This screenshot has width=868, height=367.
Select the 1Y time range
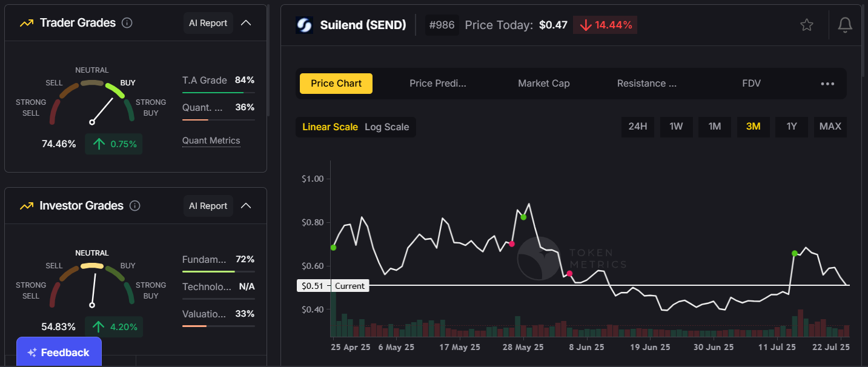click(792, 127)
